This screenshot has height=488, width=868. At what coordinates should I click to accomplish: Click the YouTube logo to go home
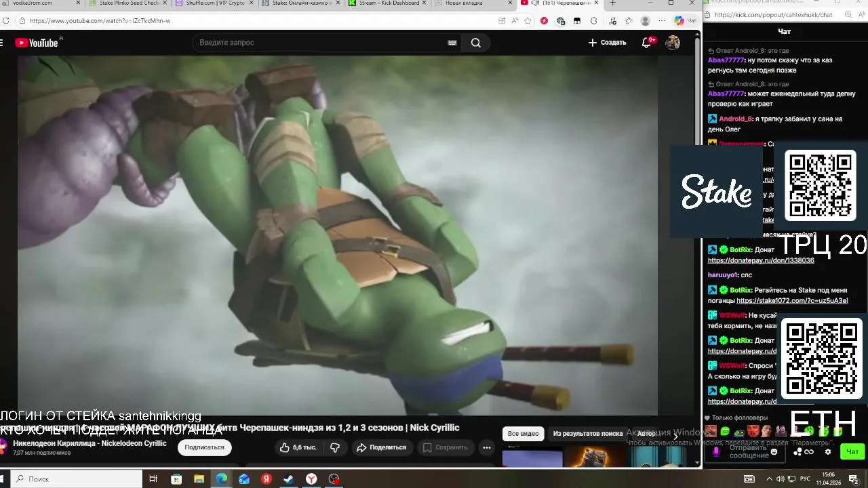pos(37,43)
